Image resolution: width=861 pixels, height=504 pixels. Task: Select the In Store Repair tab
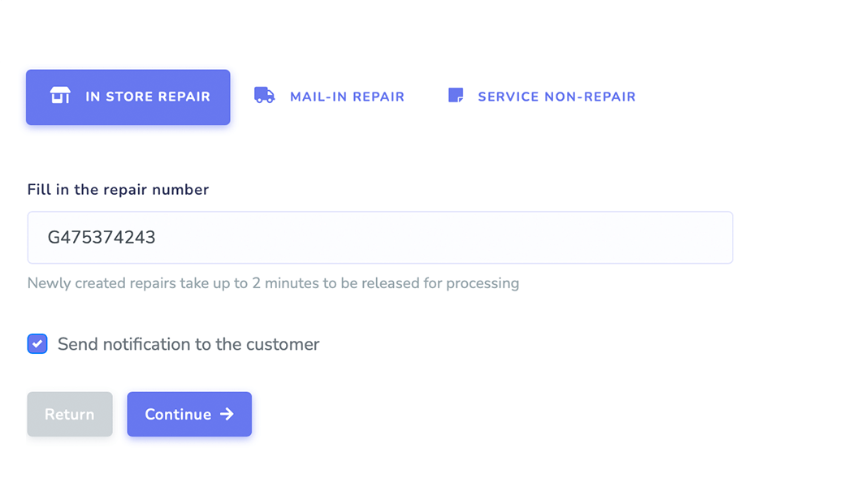coord(128,97)
